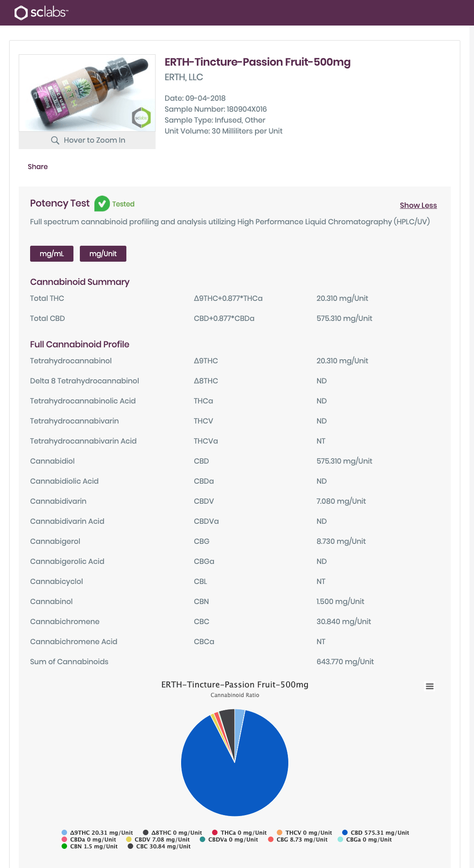Toggle CBD 575.31 legend entry
This screenshot has height=868, width=474.
click(375, 832)
